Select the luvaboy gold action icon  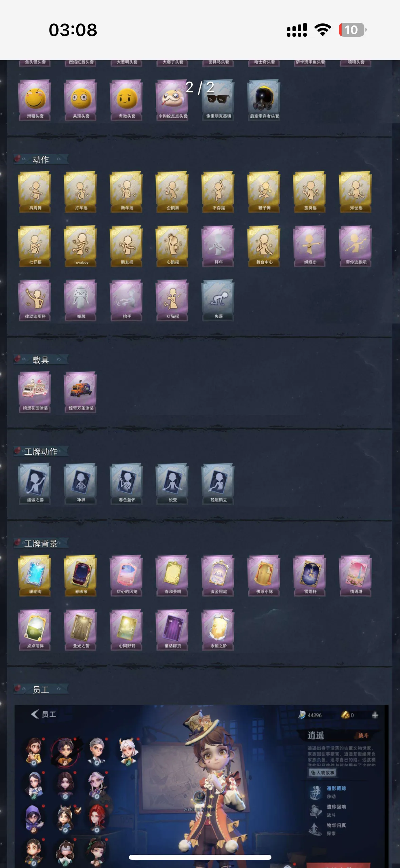[81, 246]
